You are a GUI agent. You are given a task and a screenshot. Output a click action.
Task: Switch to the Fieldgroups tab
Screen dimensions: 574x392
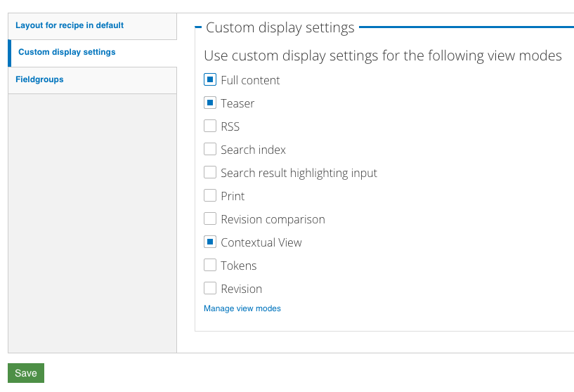click(x=39, y=79)
